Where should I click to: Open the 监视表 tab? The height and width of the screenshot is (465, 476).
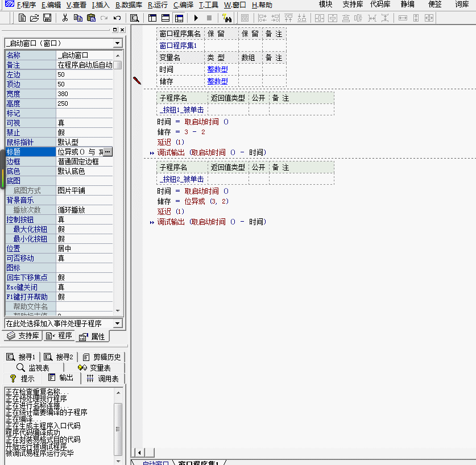click(x=33, y=368)
